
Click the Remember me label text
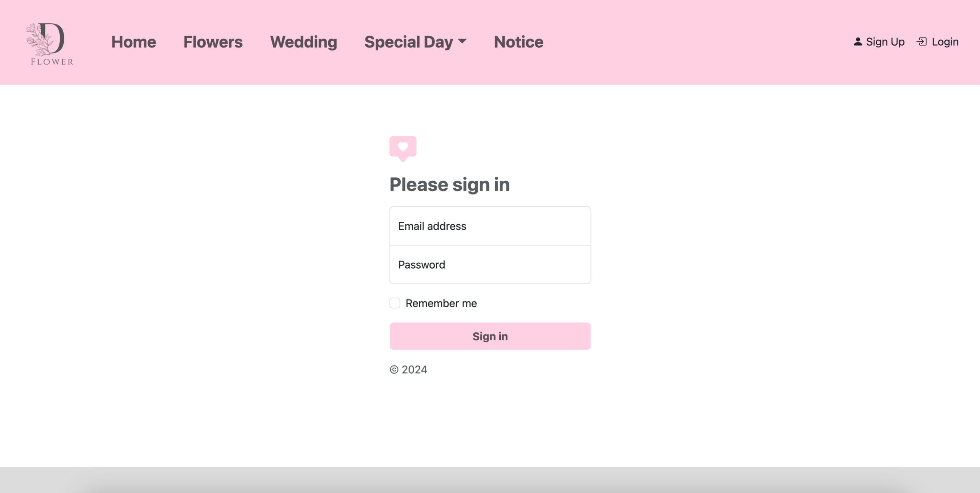(441, 303)
